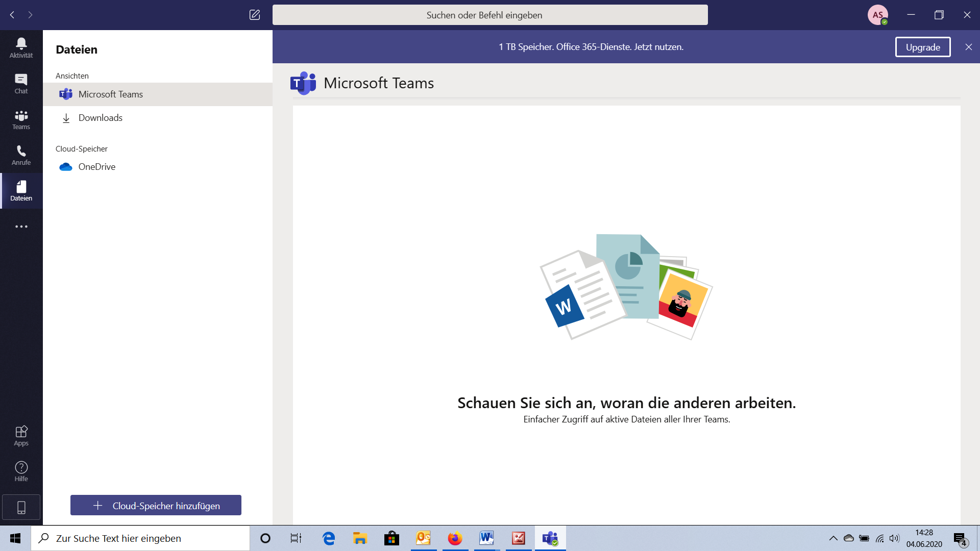Screen dimensions: 980x551
Task: Start a new chat with the compose icon
Action: pyautogui.click(x=255, y=15)
